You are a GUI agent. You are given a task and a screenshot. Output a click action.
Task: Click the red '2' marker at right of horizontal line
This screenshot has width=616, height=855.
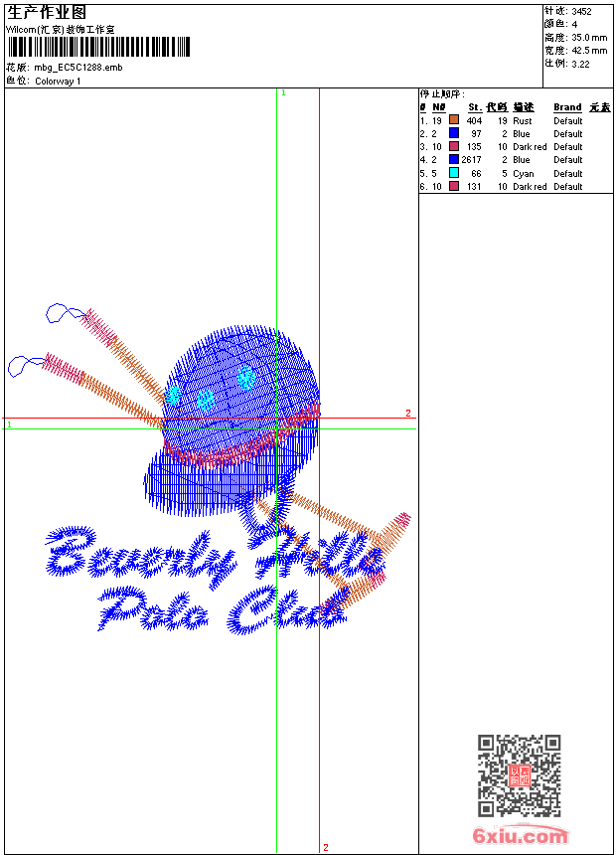(407, 413)
